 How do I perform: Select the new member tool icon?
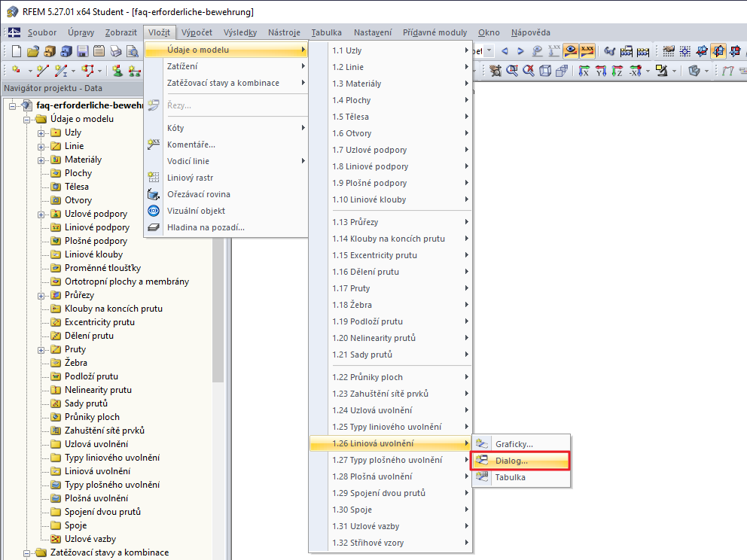tap(61, 71)
